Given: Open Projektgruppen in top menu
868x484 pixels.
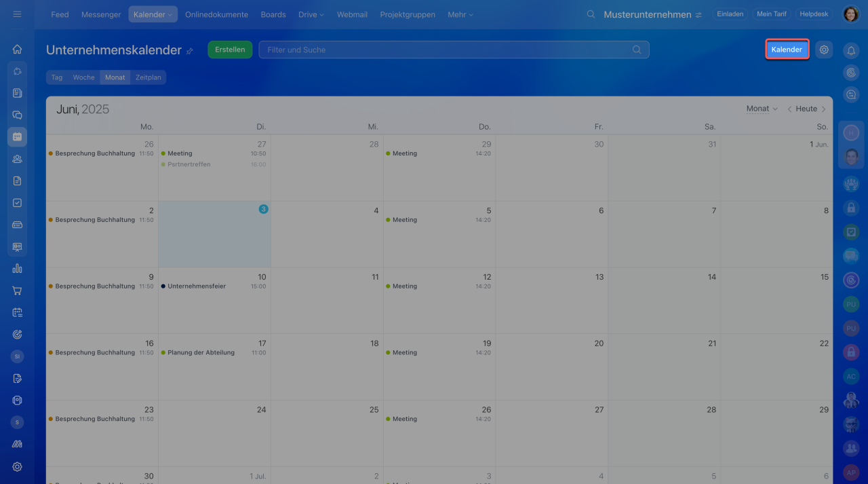Looking at the screenshot, I should pyautogui.click(x=408, y=14).
